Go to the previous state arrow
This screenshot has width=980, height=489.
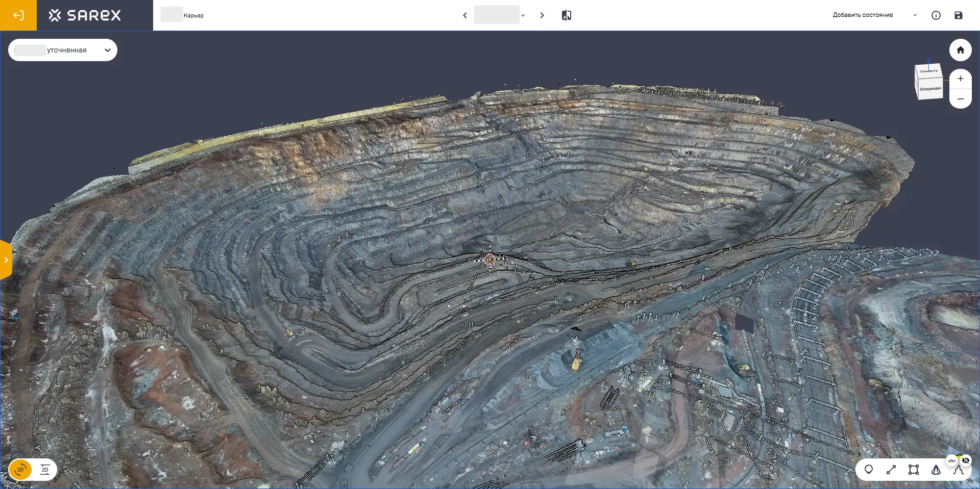(x=465, y=15)
